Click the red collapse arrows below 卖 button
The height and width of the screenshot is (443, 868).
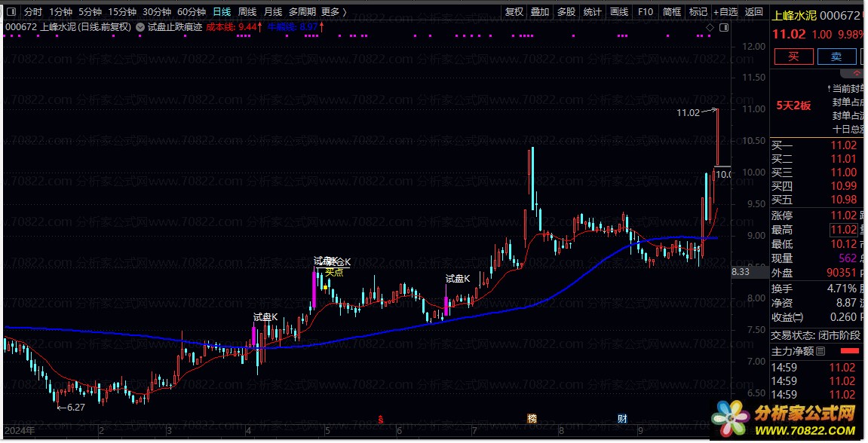[857, 72]
